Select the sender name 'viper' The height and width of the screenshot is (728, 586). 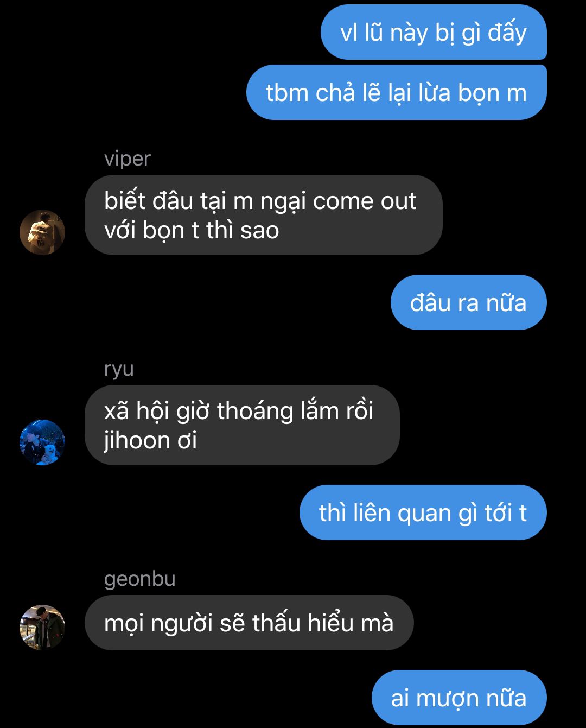[x=127, y=159]
